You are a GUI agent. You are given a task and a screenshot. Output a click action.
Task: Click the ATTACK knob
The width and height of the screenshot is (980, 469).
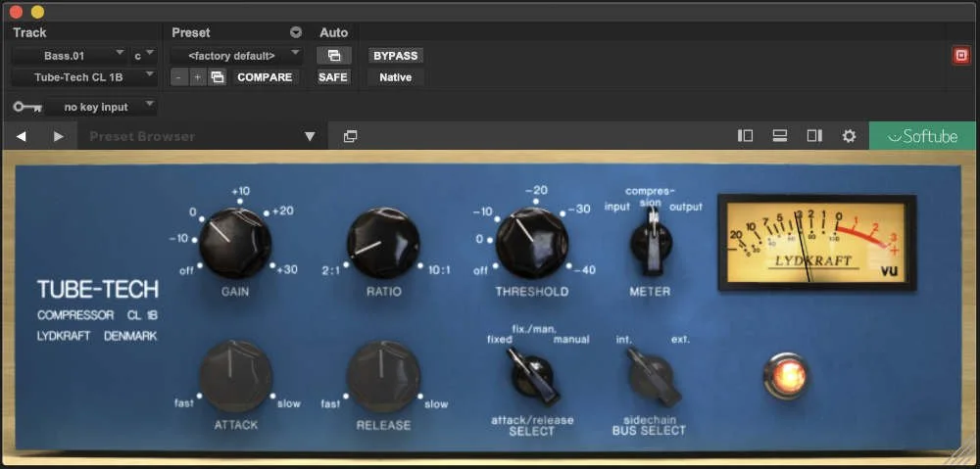pos(235,376)
